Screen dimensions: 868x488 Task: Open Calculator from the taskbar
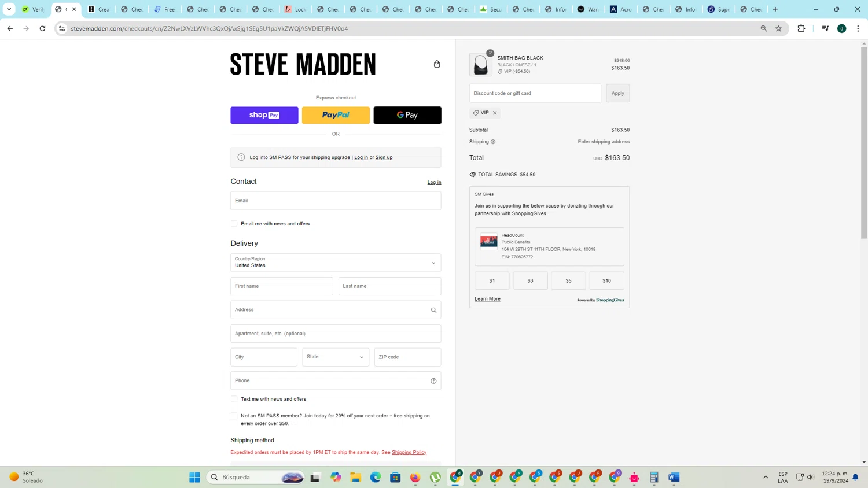[654, 477]
